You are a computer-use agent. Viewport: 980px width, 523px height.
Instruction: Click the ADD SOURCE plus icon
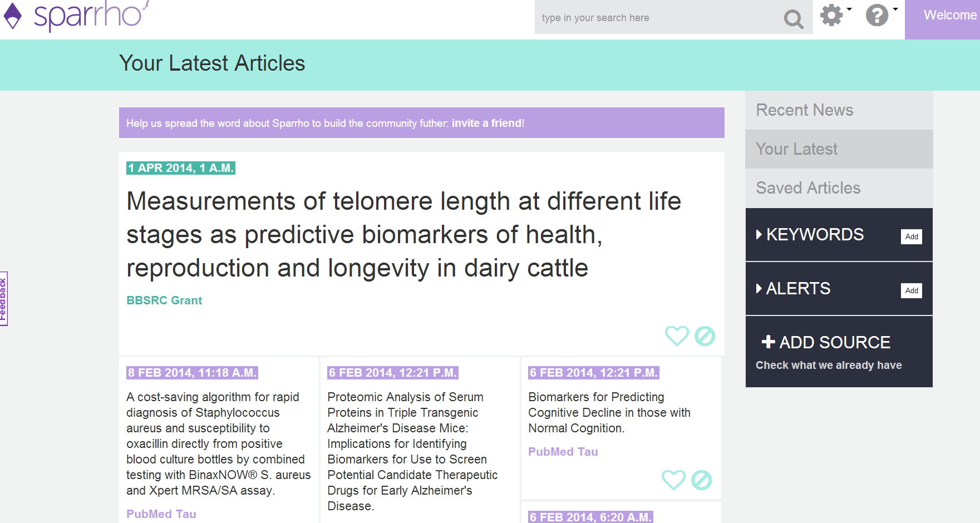pos(768,342)
